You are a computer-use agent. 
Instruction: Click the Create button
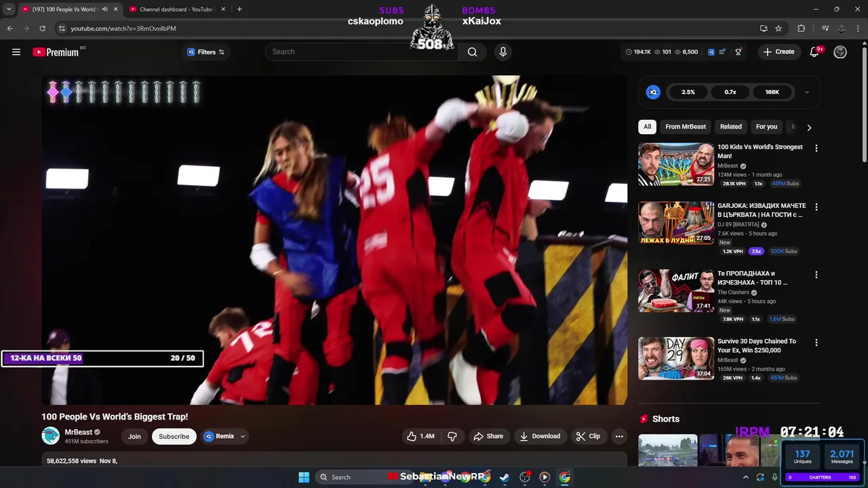778,52
